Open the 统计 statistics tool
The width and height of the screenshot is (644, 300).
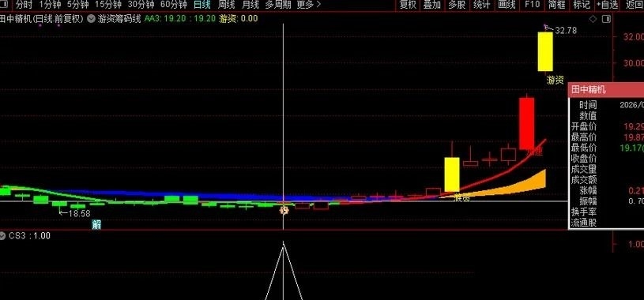tap(481, 5)
